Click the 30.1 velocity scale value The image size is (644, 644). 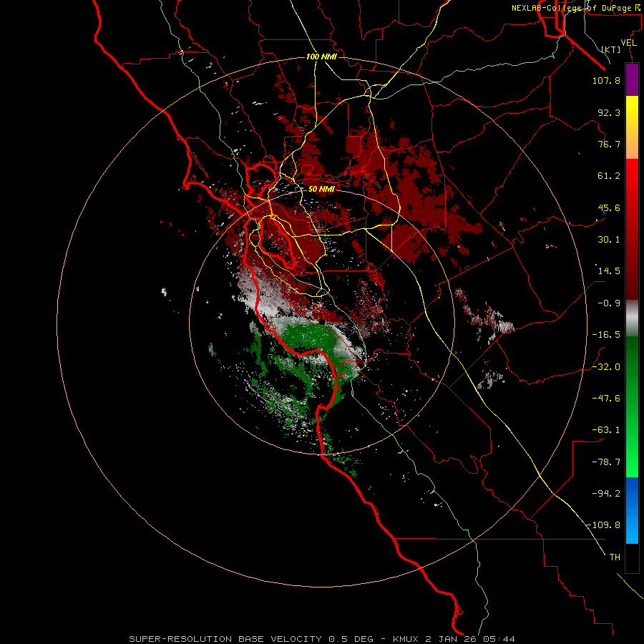pyautogui.click(x=609, y=240)
